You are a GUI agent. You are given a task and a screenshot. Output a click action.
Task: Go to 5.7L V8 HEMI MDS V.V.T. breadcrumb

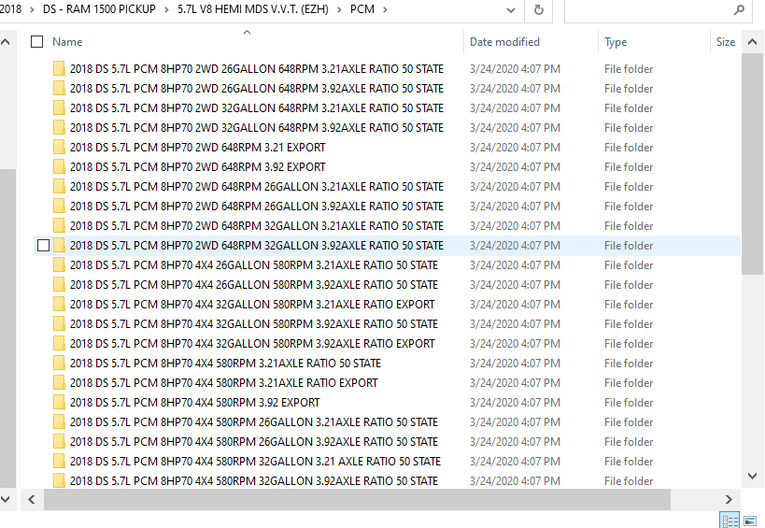pos(253,9)
